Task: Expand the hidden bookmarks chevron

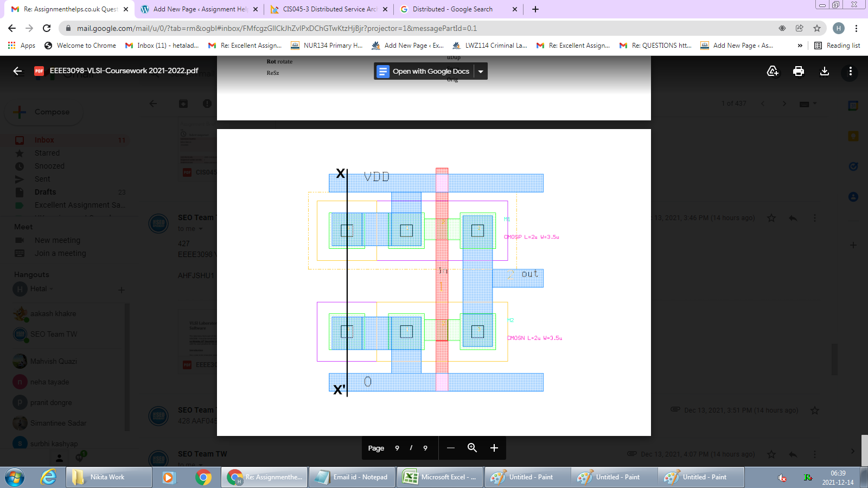Action: [800, 46]
